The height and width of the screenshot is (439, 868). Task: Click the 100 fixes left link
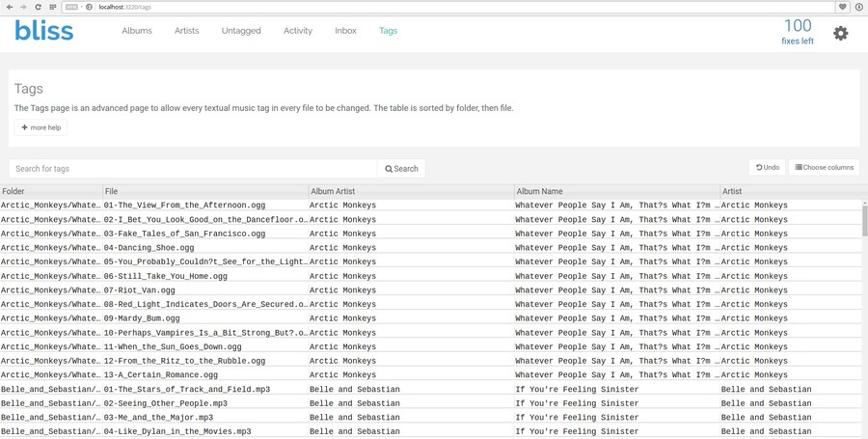click(798, 32)
